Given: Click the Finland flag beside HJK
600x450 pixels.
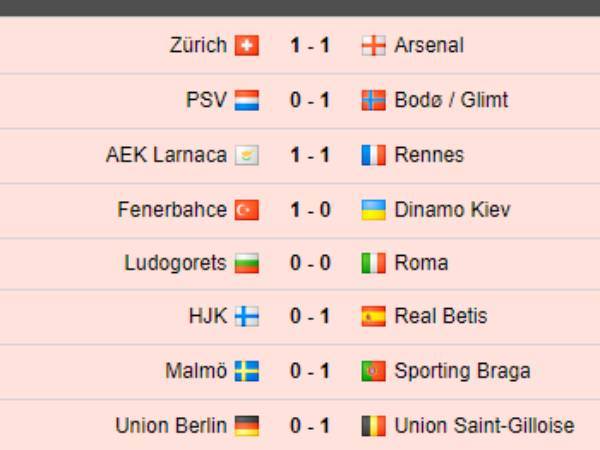Looking at the screenshot, I should [247, 317].
